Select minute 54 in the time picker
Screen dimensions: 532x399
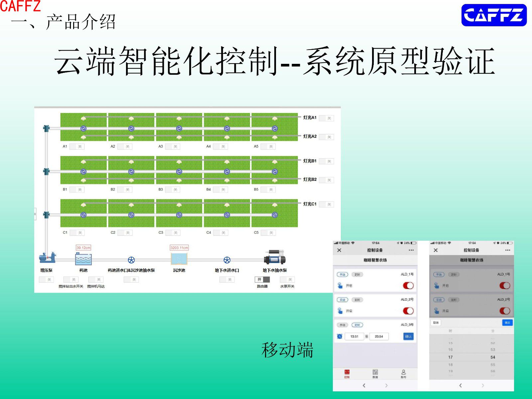(492, 357)
